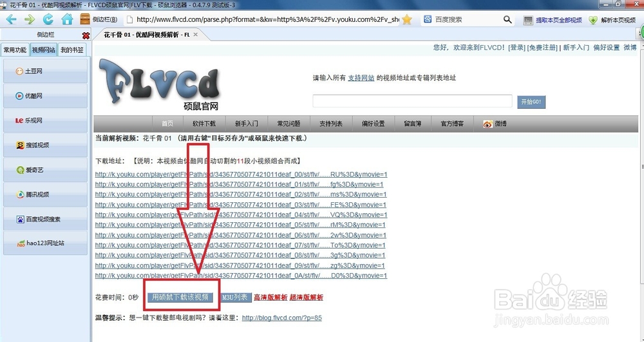Open 优酷网 in sidebar
644x342 pixels.
click(x=45, y=96)
